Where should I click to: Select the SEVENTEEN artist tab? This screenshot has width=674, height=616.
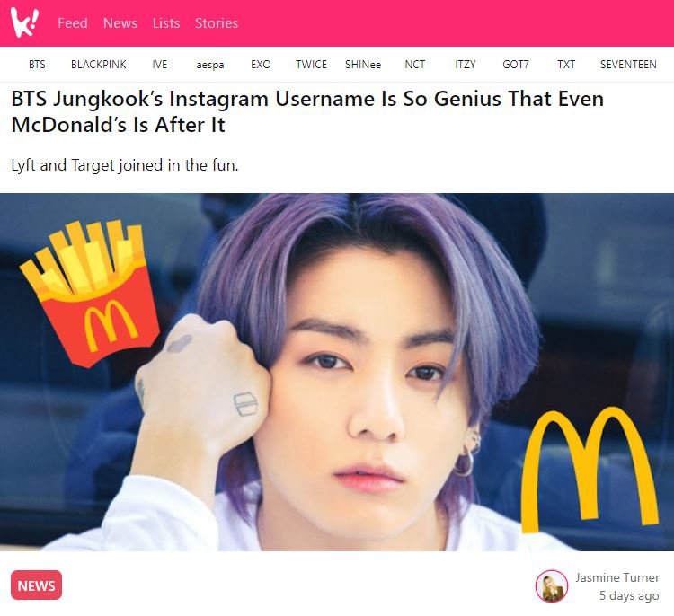coord(628,65)
